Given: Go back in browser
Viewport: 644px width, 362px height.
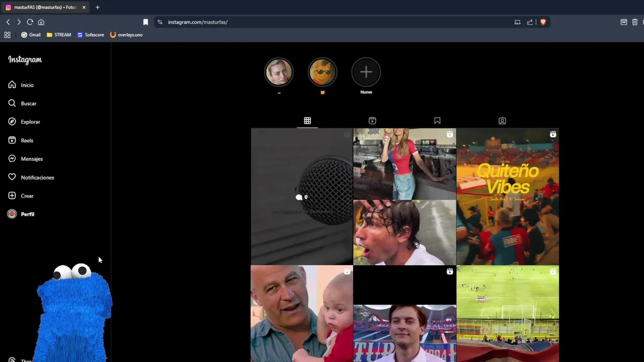Looking at the screenshot, I should click(x=8, y=22).
